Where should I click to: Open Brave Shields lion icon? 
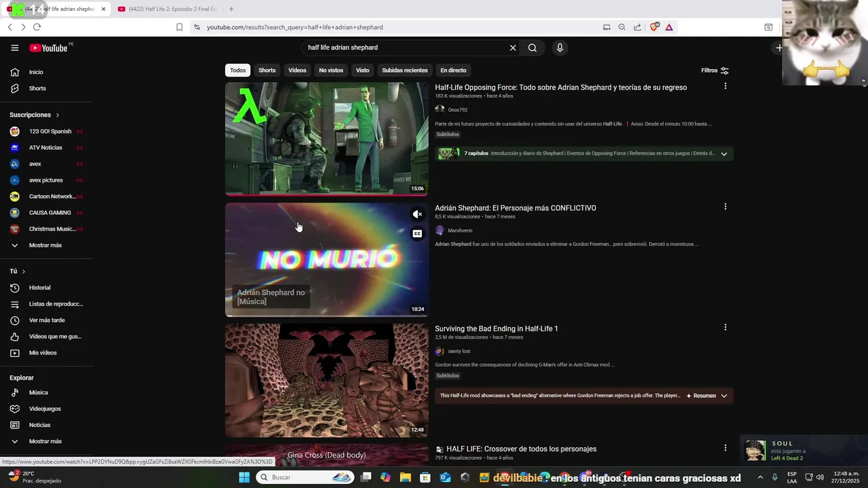(x=654, y=27)
